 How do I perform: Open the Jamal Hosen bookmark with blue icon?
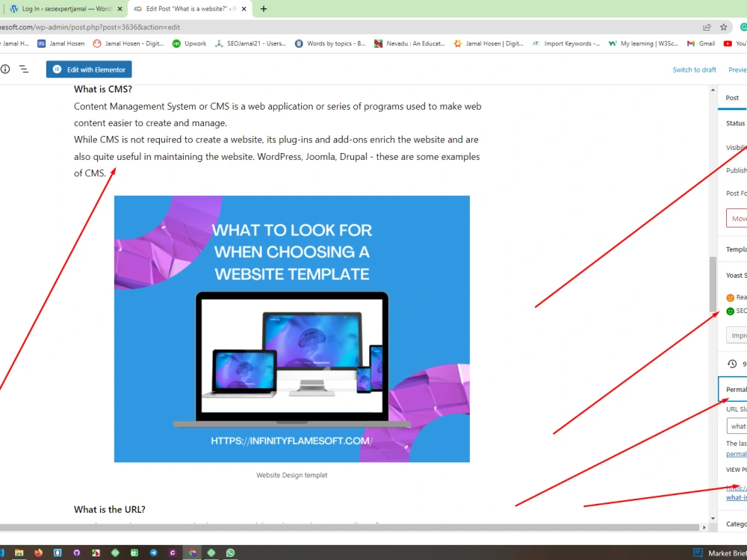tap(61, 43)
